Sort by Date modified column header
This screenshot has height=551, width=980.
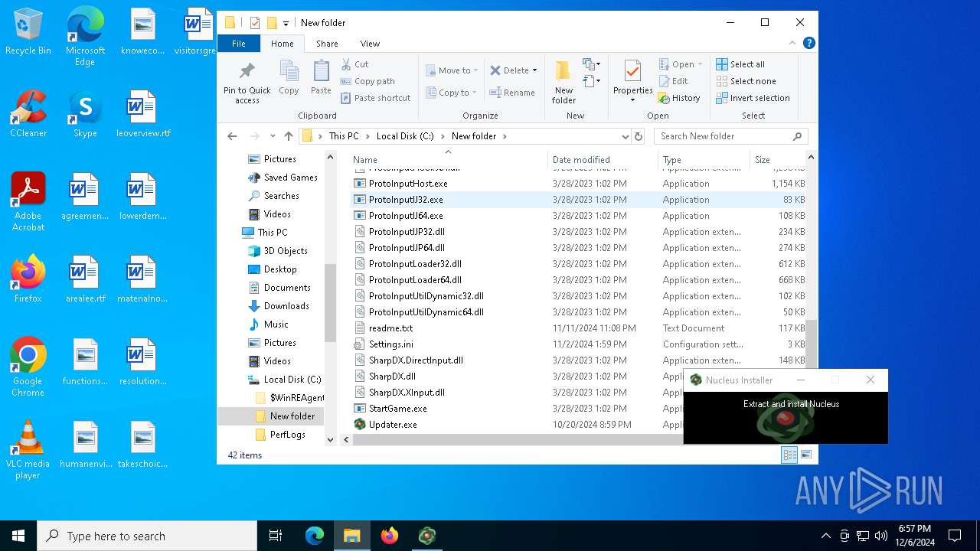(603, 159)
